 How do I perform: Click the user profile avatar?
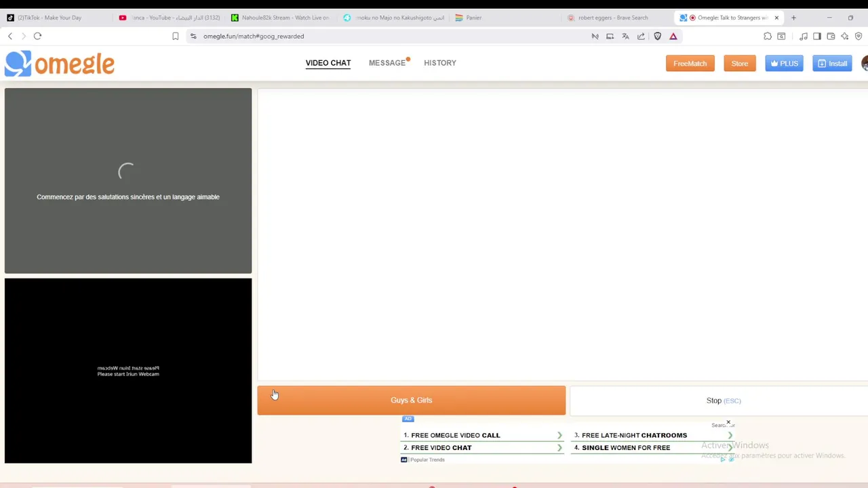pyautogui.click(x=865, y=64)
